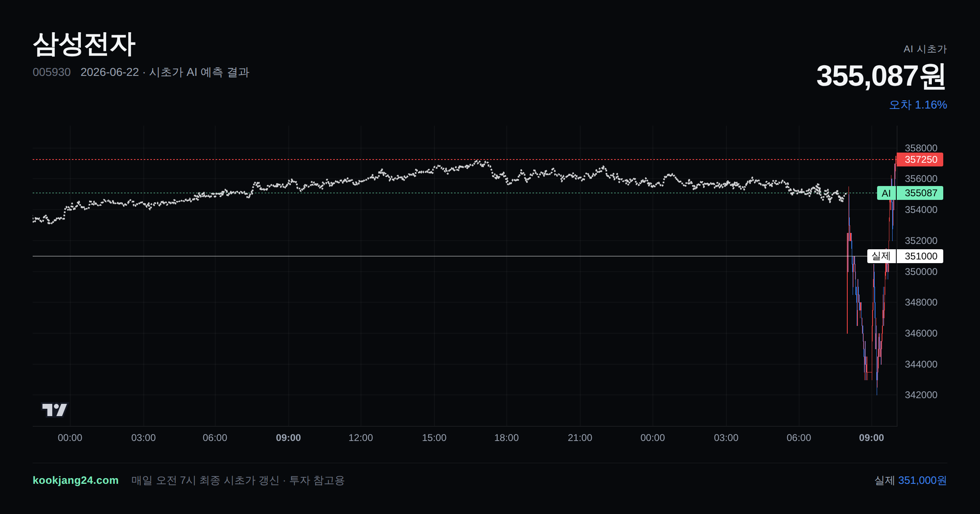Screen dimensions: 980x514
Task: Click the red 357250 price label
Action: point(920,160)
